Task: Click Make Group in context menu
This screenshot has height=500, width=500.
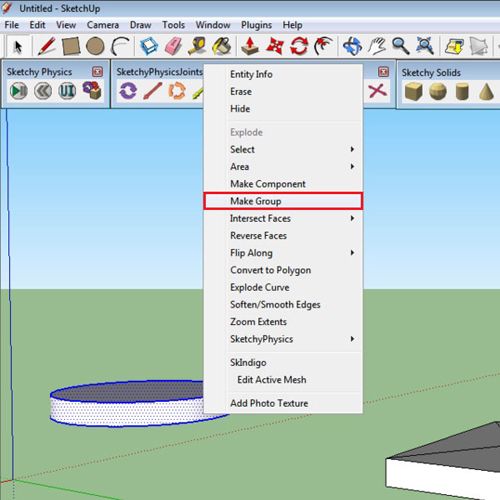Action: pos(283,201)
